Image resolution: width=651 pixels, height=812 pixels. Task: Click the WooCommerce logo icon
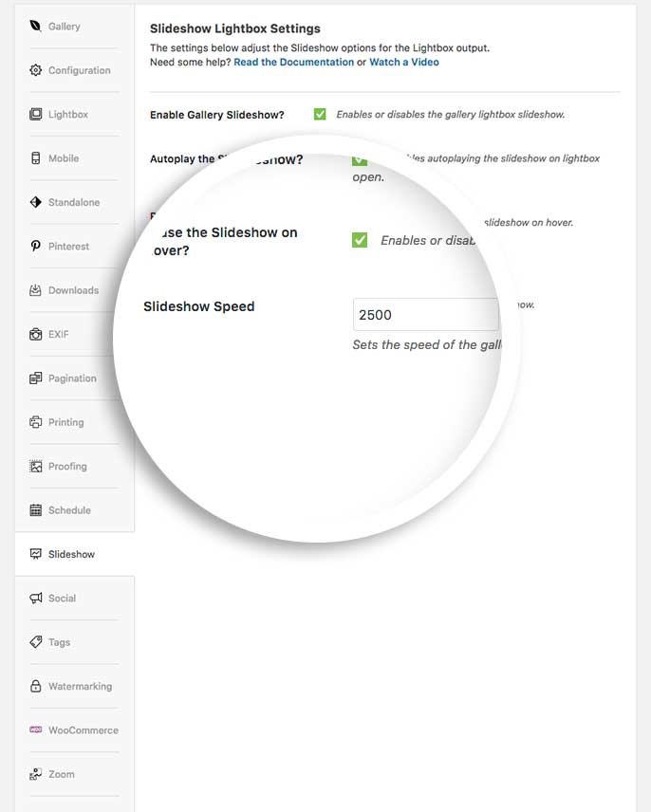point(36,730)
